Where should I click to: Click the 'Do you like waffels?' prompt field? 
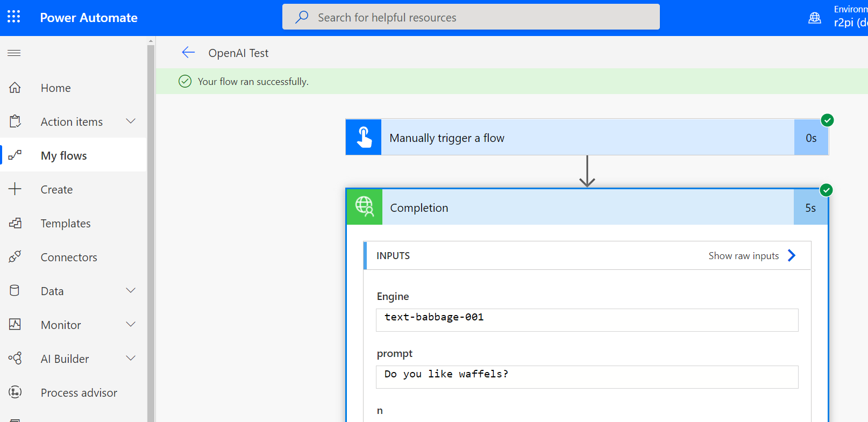point(587,377)
